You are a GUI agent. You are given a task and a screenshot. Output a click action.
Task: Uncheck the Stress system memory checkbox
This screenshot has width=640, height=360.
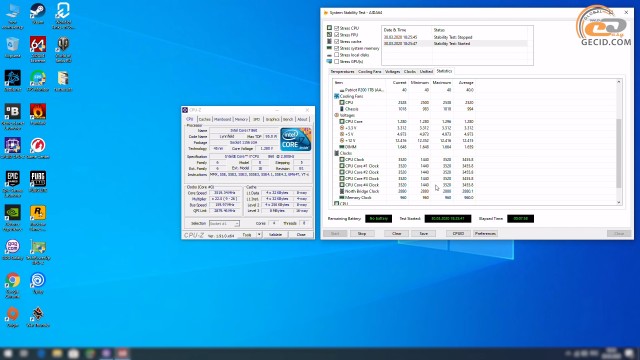[337, 48]
